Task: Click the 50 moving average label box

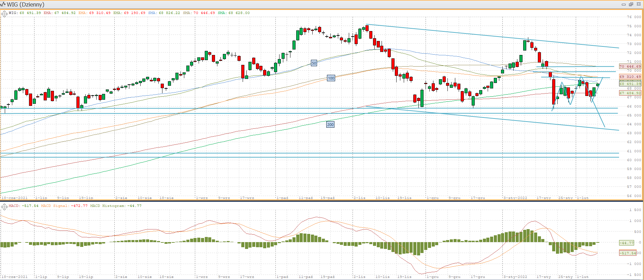Action: point(314,63)
